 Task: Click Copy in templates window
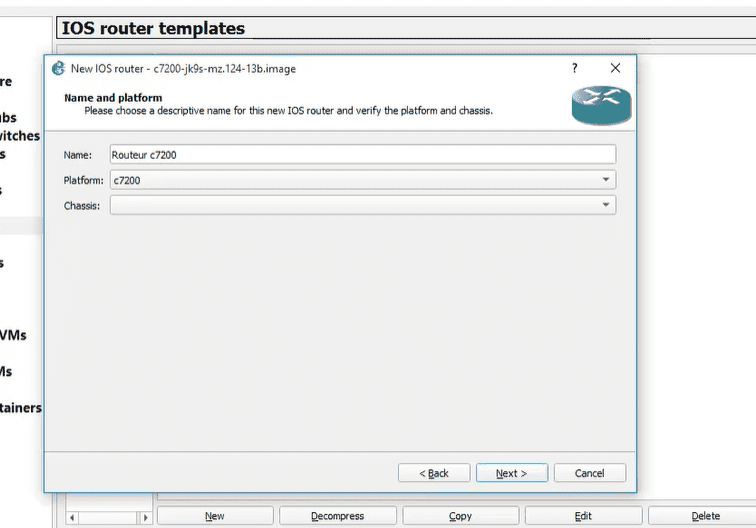point(460,516)
